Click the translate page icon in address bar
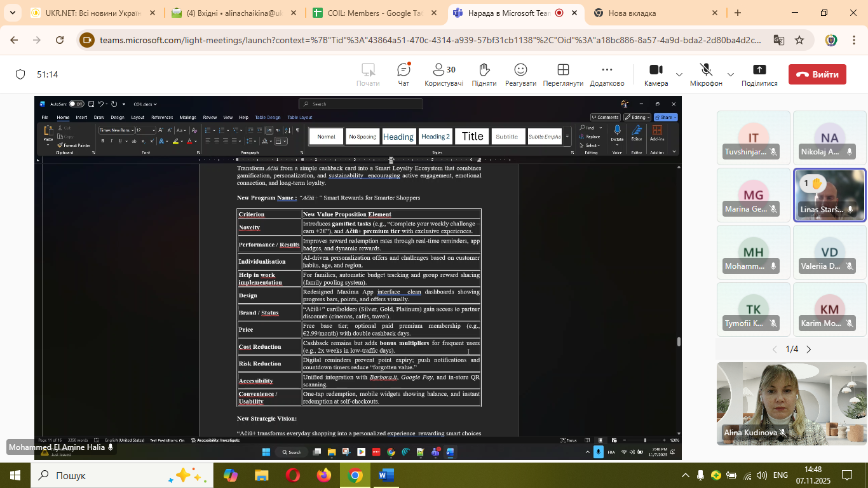The height and width of the screenshot is (488, 868). [x=778, y=40]
